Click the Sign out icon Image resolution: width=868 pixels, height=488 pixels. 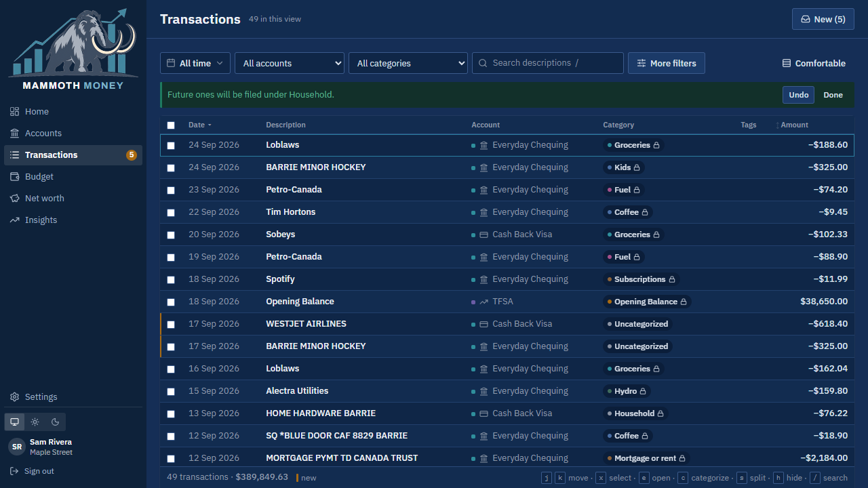(x=14, y=471)
